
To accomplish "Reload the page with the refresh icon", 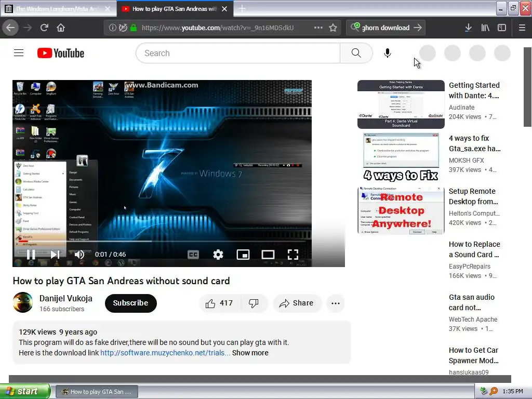I will coord(44,28).
